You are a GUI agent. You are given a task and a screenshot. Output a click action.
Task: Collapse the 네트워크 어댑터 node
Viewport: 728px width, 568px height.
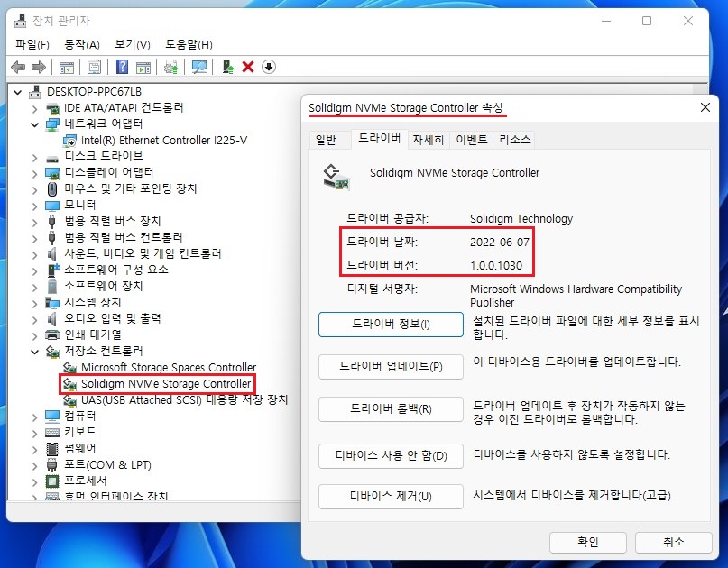tap(35, 124)
